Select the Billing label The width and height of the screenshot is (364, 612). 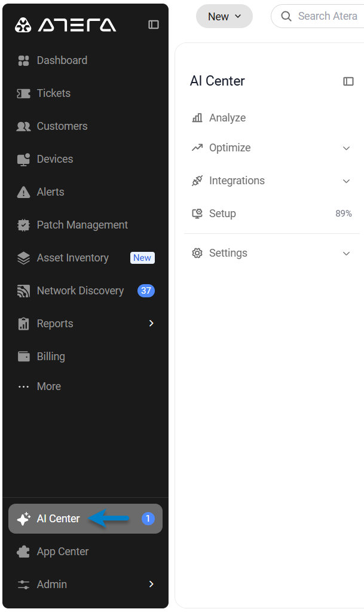pos(51,357)
